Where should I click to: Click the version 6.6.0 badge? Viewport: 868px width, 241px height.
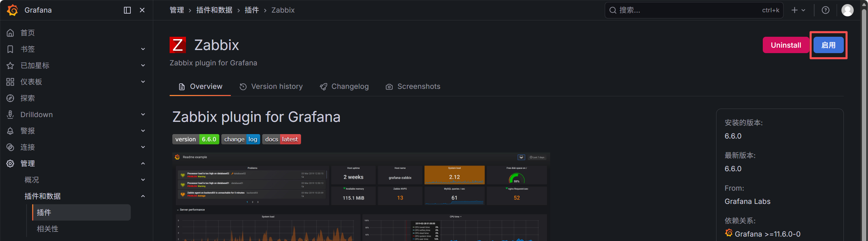point(196,139)
